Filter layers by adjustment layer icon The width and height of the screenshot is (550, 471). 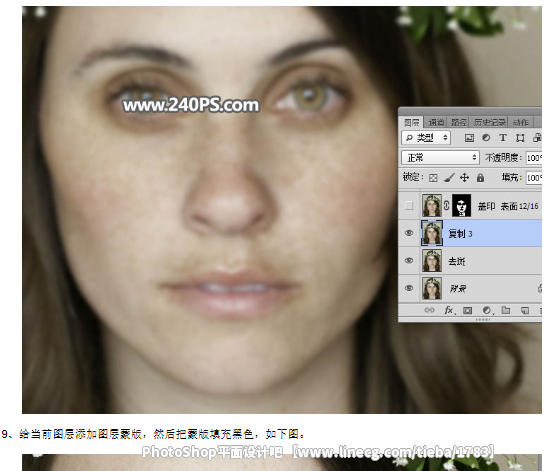pyautogui.click(x=486, y=138)
